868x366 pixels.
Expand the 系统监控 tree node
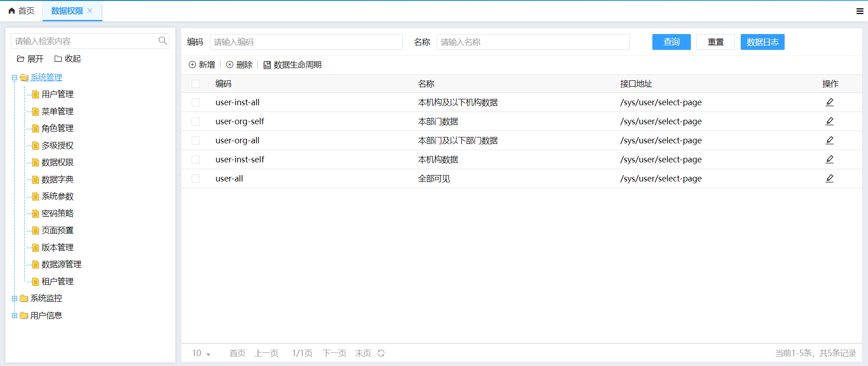coord(14,298)
